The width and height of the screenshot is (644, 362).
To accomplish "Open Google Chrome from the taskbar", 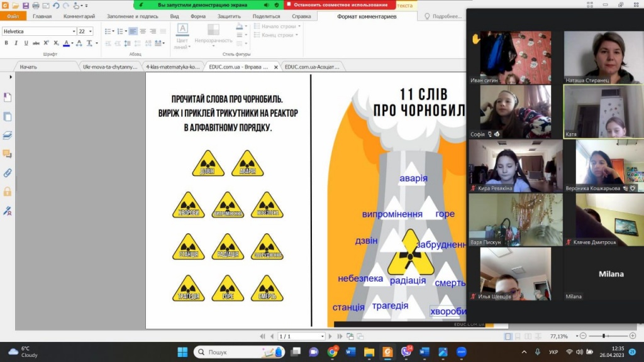I will 333,352.
